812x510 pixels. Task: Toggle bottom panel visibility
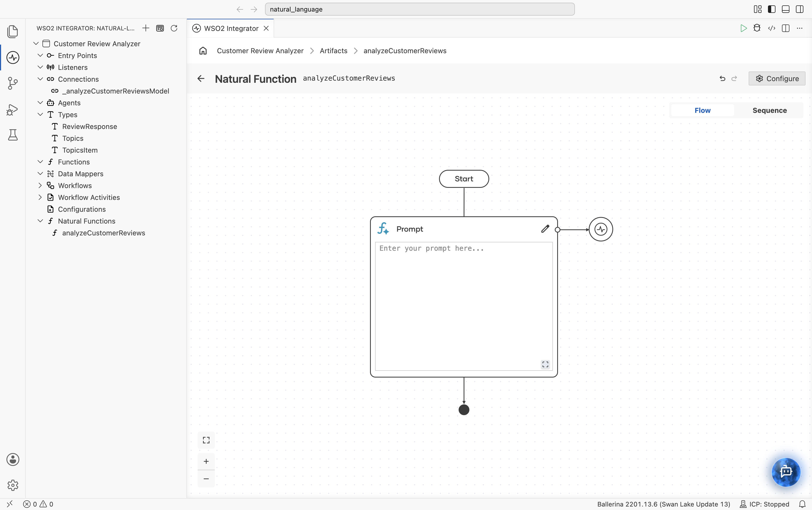[786, 9]
